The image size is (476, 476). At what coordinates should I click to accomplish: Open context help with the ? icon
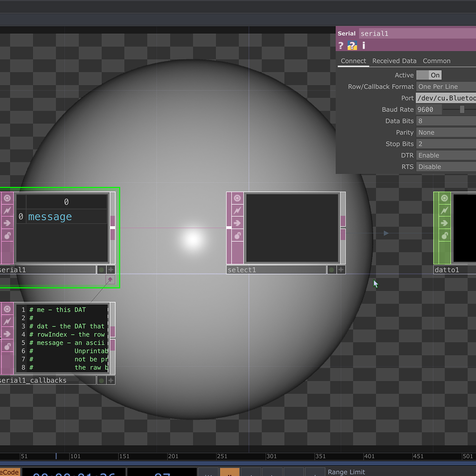tap(341, 45)
